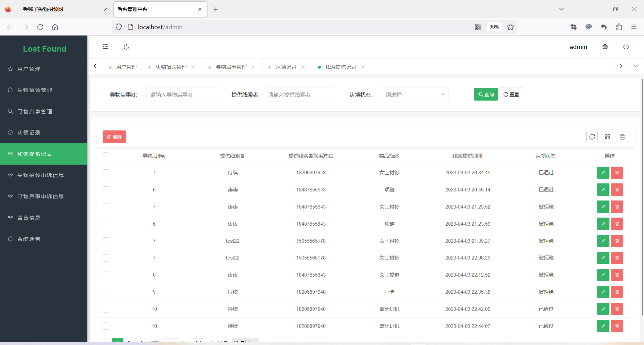The image size is (644, 345).
Task: Reload the page in browser toolbar
Action: pos(40,27)
